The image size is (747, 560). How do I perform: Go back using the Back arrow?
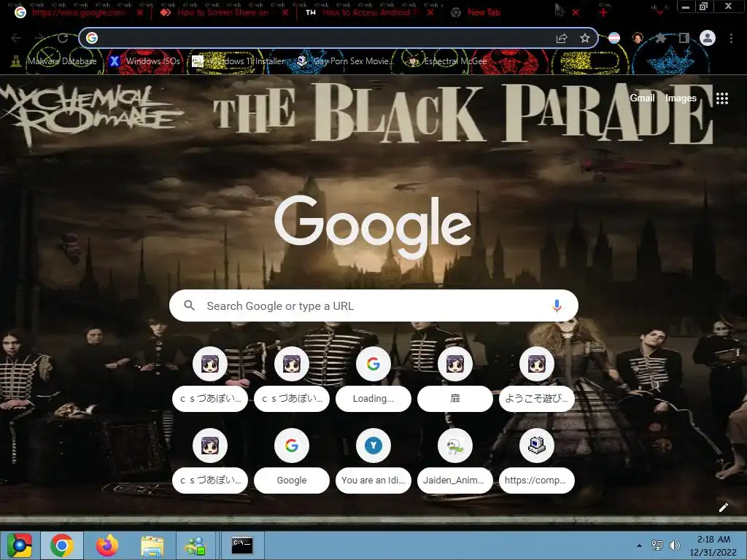pyautogui.click(x=16, y=38)
